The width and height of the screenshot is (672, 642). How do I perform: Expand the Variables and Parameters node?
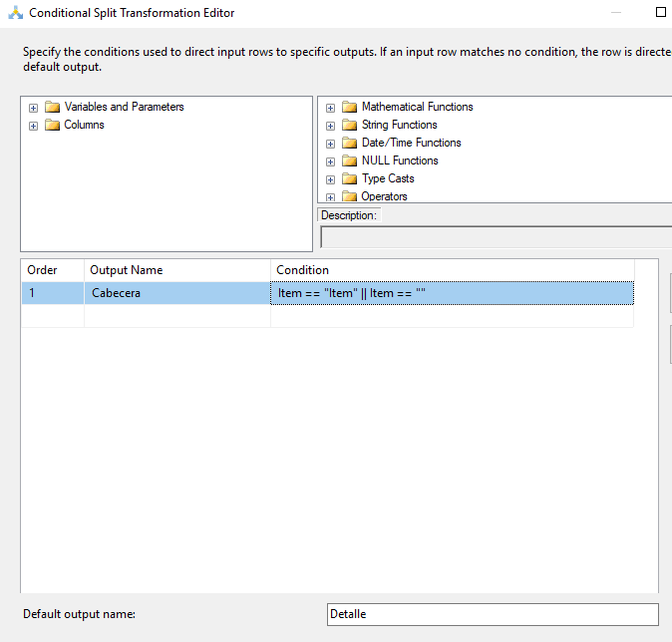pyautogui.click(x=34, y=108)
